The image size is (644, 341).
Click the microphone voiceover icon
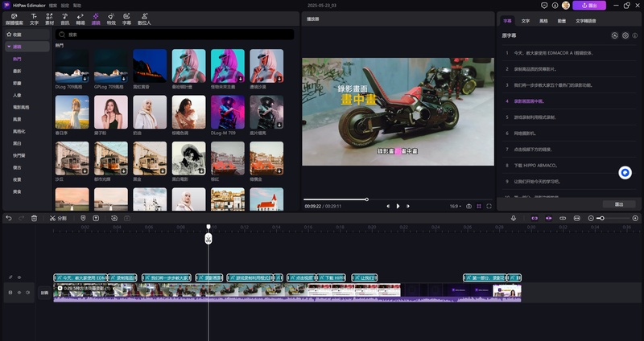514,218
